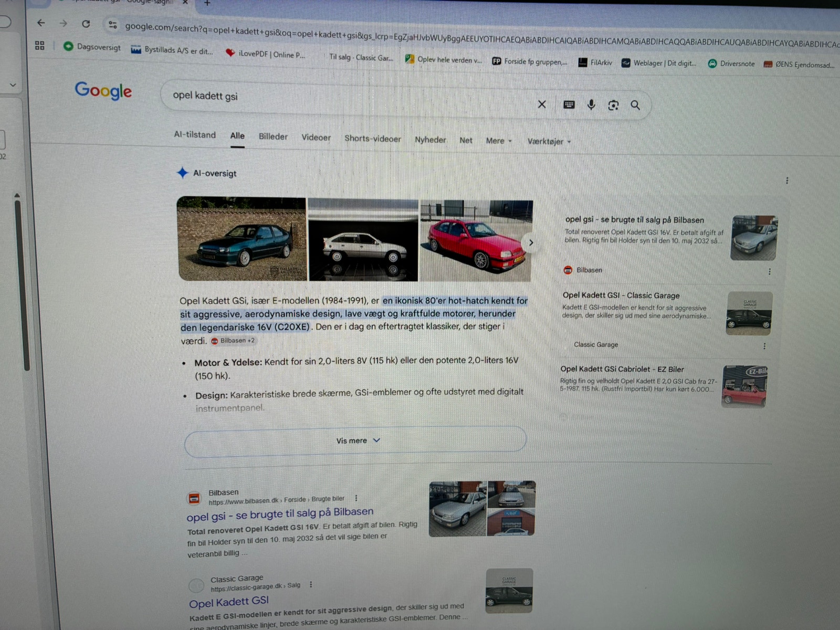Collapse the left sidebar chevron
This screenshot has width=840, height=630.
pos(13,85)
